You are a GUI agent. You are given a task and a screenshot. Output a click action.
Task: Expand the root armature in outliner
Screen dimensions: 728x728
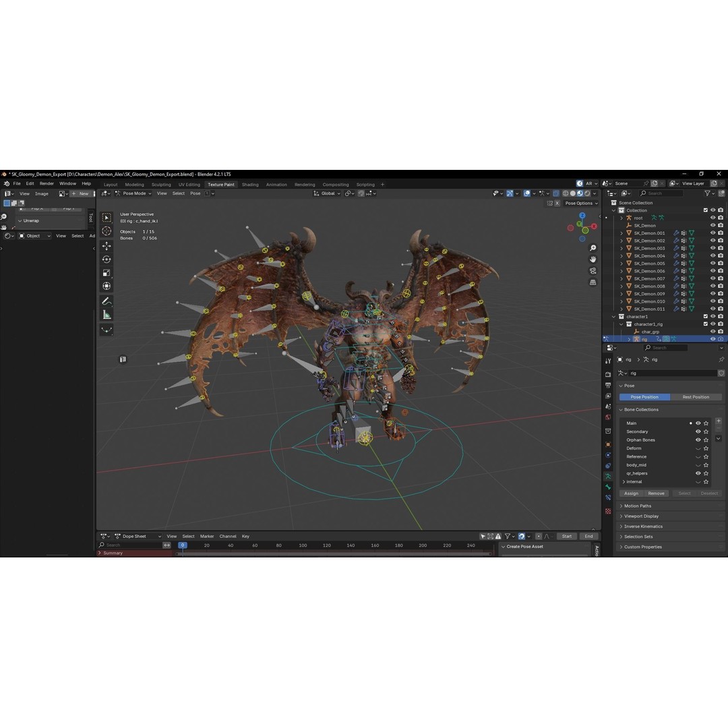[x=621, y=218]
